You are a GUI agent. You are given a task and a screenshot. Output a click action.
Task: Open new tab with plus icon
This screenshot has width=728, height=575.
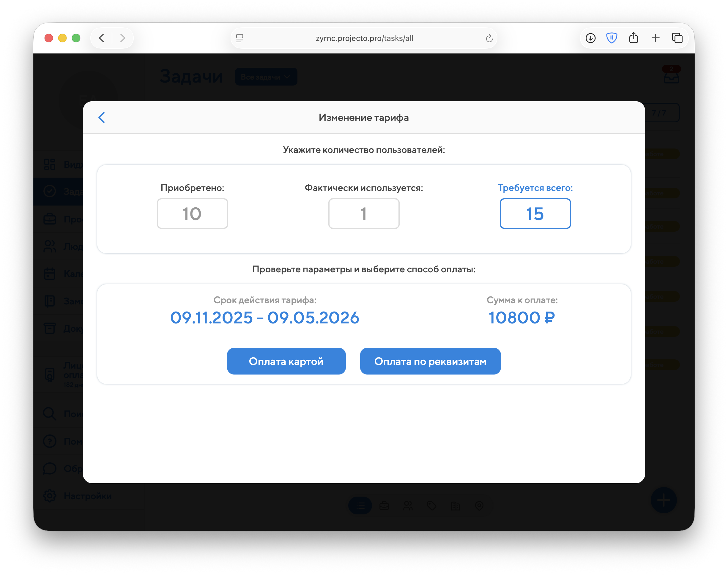tap(655, 38)
